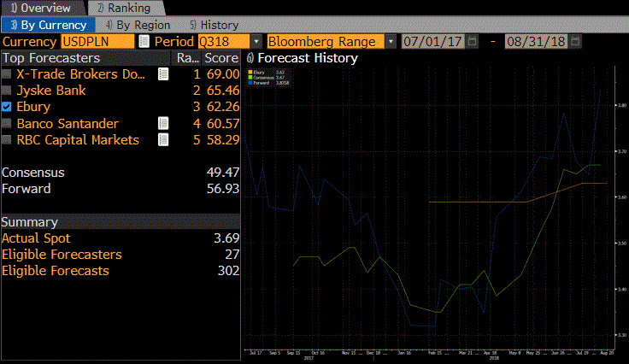Switch to the Overview tab
This screenshot has height=364, width=629.
(x=42, y=8)
